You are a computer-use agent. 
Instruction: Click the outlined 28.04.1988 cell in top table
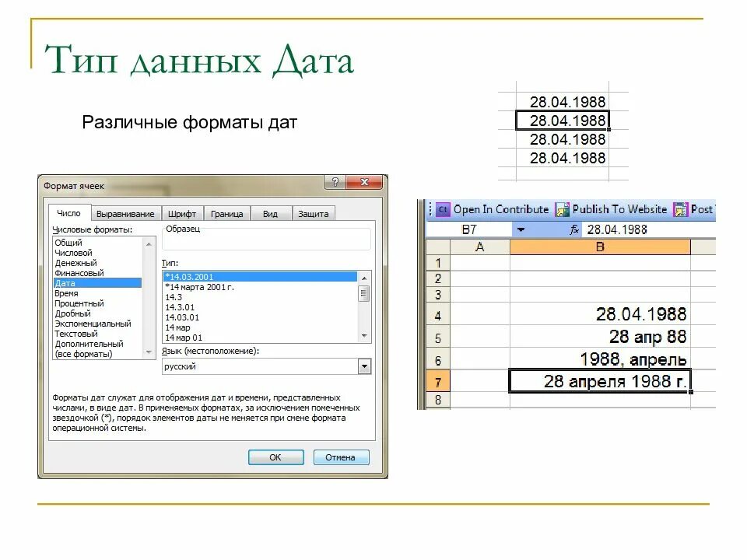pyautogui.click(x=563, y=121)
